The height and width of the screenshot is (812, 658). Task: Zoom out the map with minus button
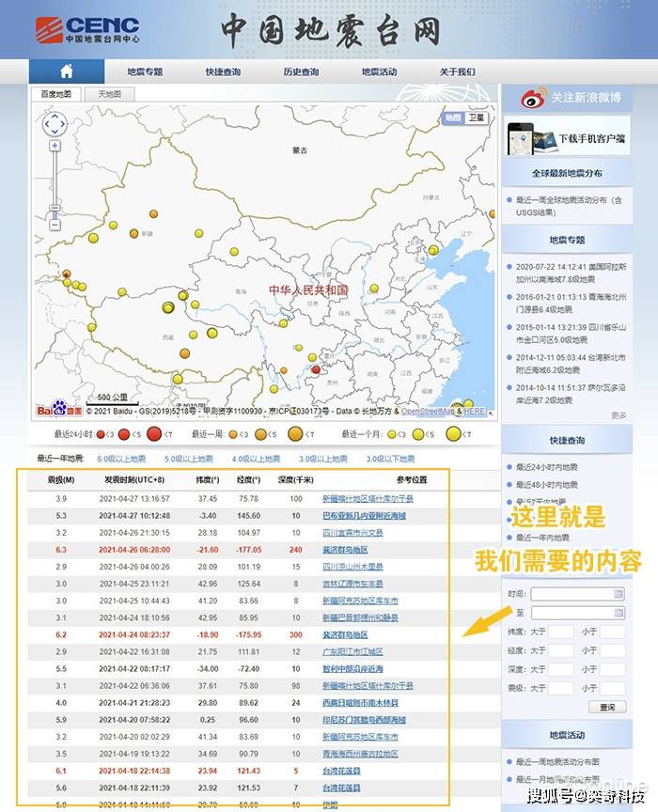55,226
